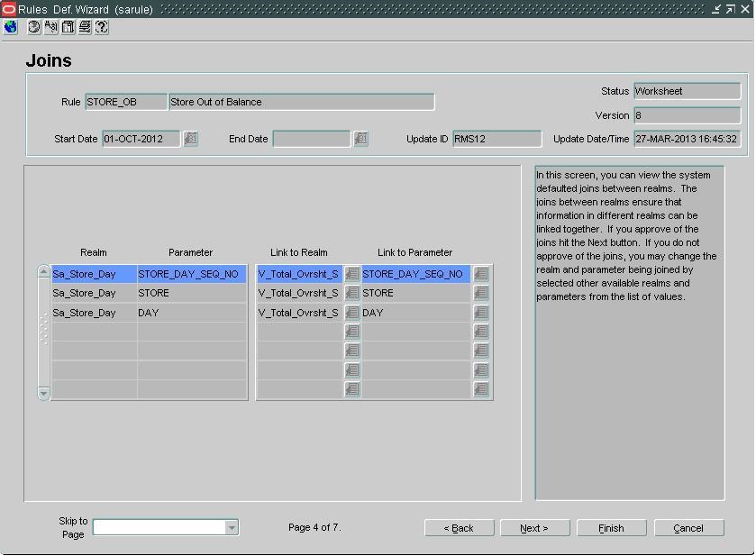756x556 pixels.
Task: Expand the empty fourth Link to Parameter list
Action: pos(480,332)
